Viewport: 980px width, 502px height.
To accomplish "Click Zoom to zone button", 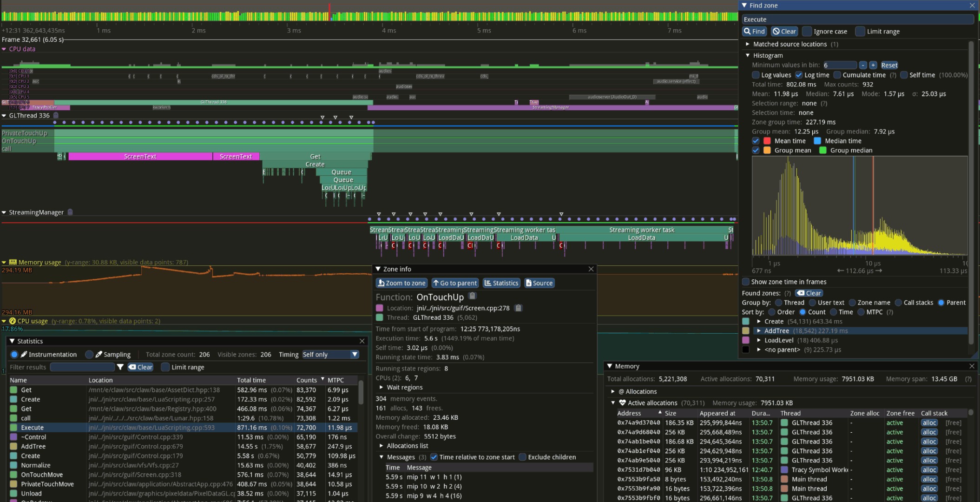I will point(401,283).
